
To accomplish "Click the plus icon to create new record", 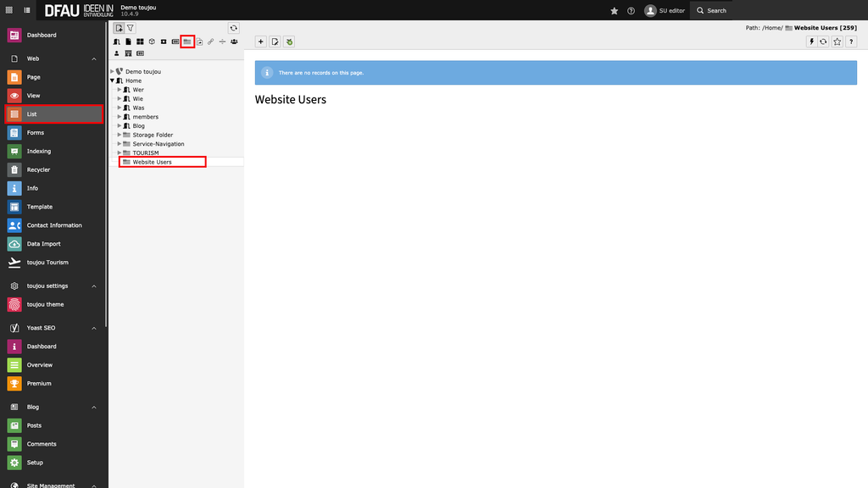I will point(261,42).
